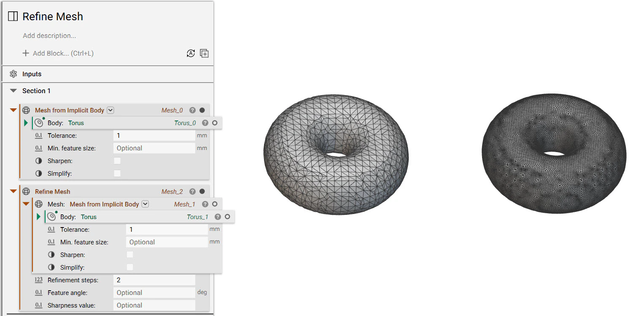Collapse the Refine Mesh block
This screenshot has width=644, height=316.
[13, 191]
